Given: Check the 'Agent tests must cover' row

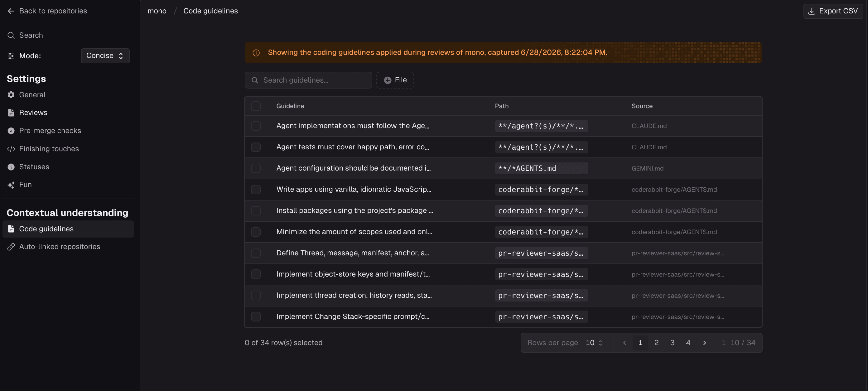Looking at the screenshot, I should [x=256, y=147].
